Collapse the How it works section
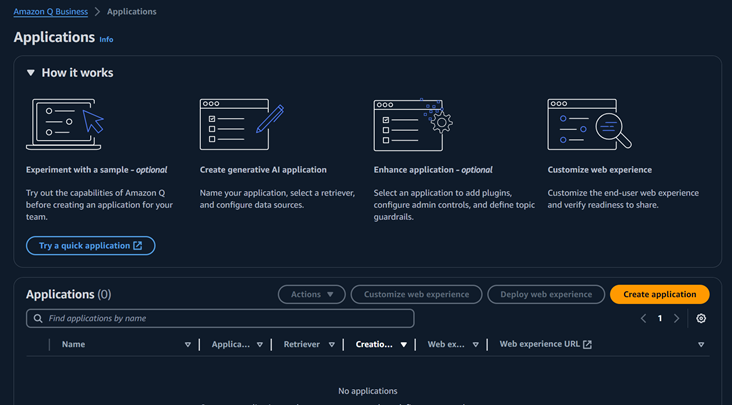Viewport: 732px width, 405px height. (31, 73)
